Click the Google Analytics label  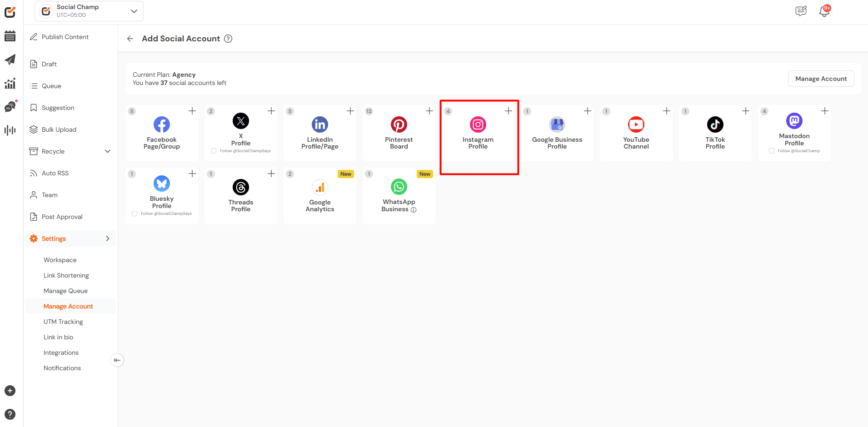click(320, 206)
